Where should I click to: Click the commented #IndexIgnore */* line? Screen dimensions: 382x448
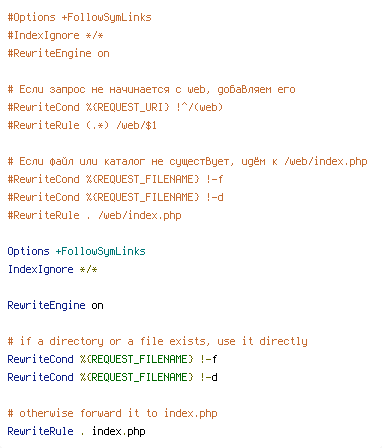tap(55, 35)
